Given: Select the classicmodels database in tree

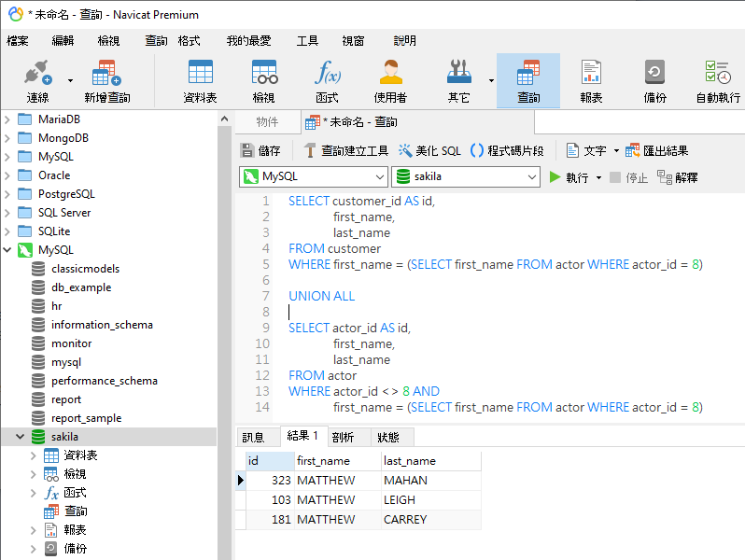Looking at the screenshot, I should coord(85,269).
